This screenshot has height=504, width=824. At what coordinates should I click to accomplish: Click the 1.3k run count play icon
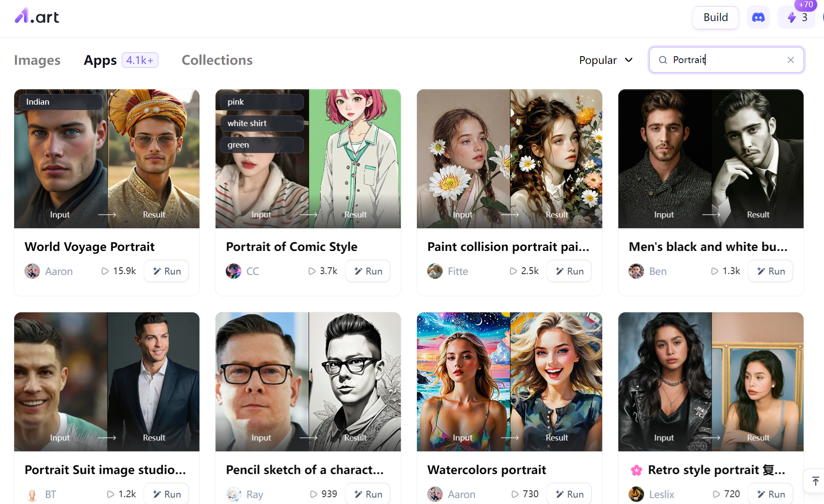(x=714, y=271)
